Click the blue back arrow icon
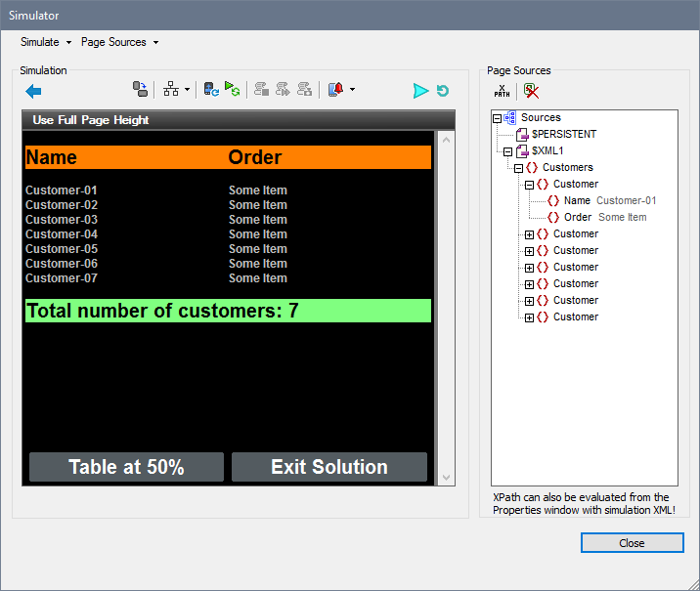700x591 pixels. [x=33, y=91]
